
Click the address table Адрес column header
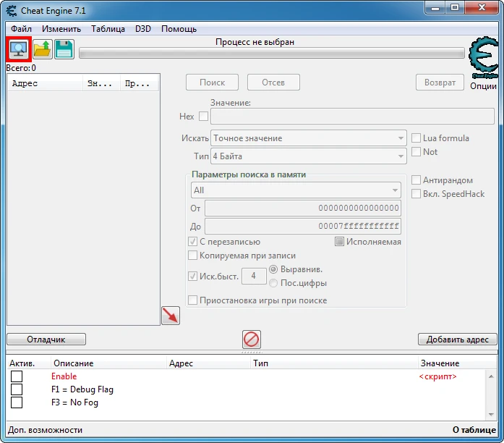click(x=208, y=363)
